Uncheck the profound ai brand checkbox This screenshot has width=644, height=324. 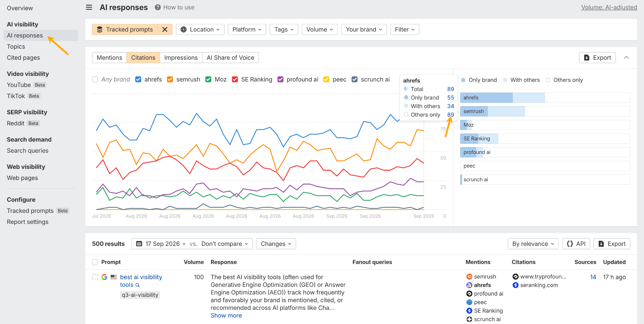click(x=280, y=79)
